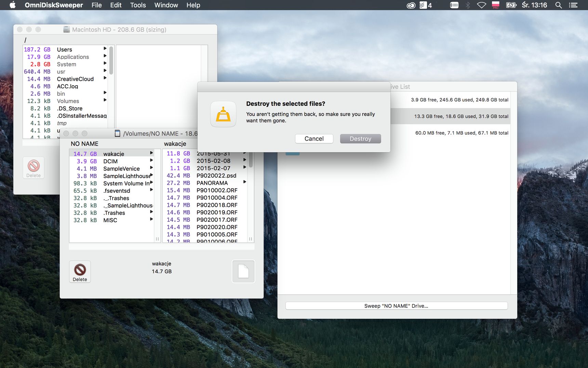The height and width of the screenshot is (368, 588).
Task: Click the file preview icon beside wakacje info
Action: 243,271
